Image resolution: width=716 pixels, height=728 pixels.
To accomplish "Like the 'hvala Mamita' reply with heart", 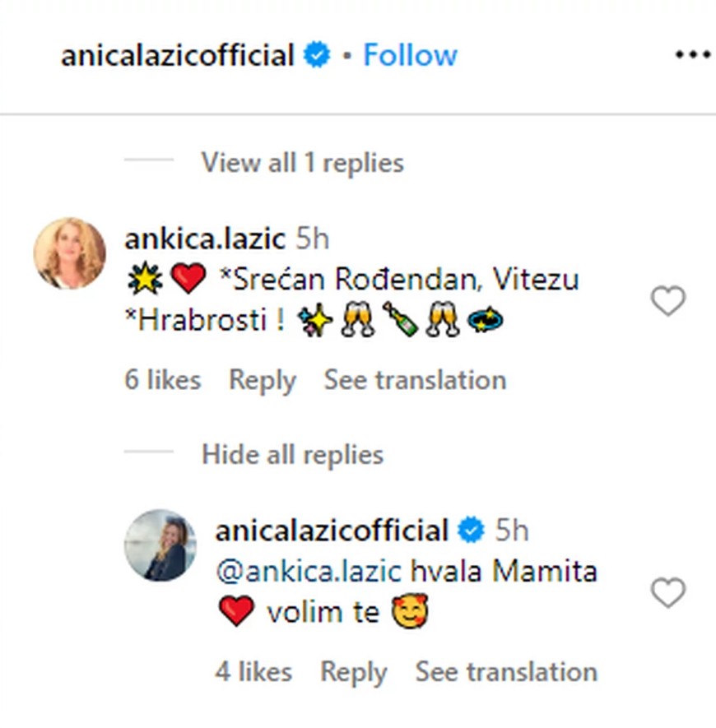I will [667, 592].
